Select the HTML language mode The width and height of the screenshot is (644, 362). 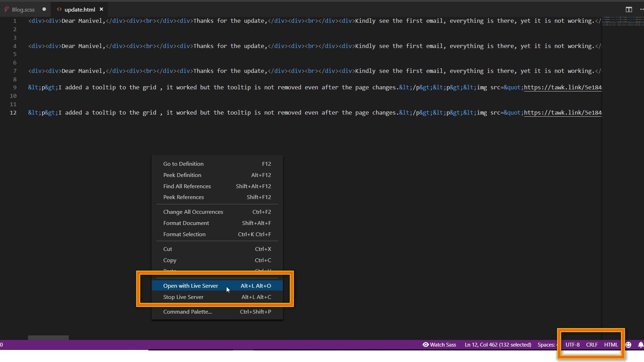coord(611,345)
